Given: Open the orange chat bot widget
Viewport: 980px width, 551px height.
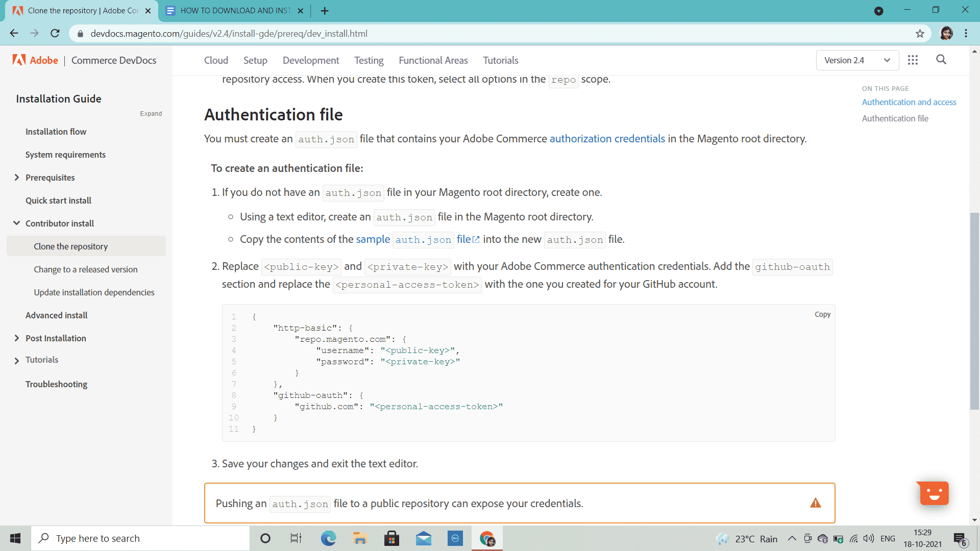Looking at the screenshot, I should [x=934, y=493].
